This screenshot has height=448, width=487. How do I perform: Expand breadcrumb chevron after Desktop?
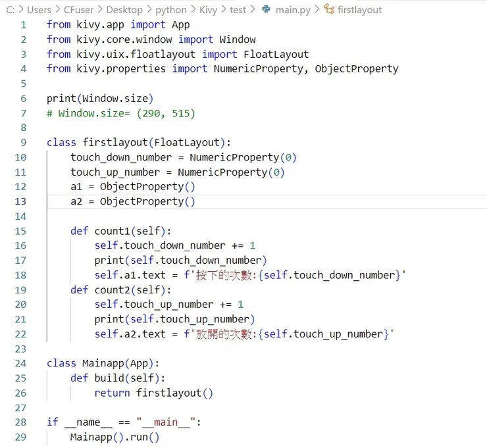point(149,9)
